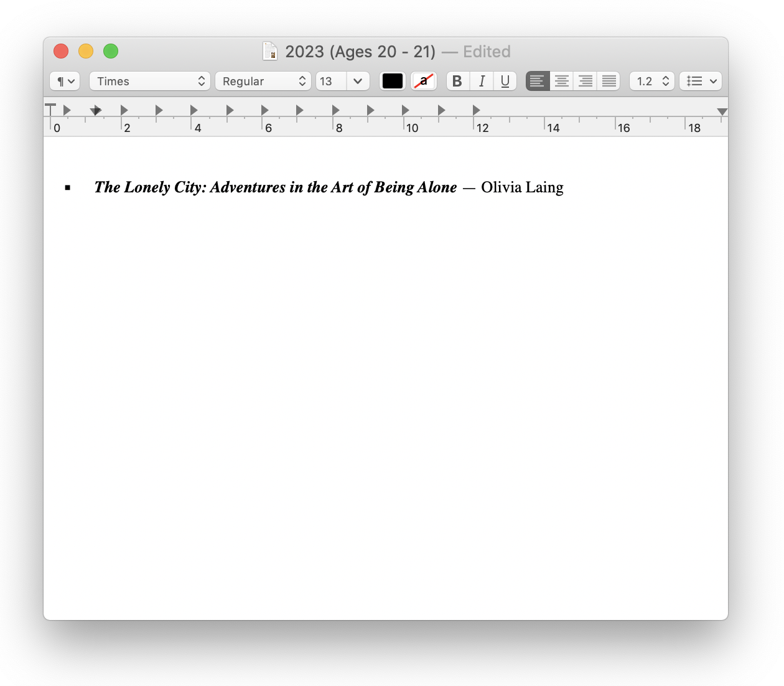Click the font size field showing 13
784x686 pixels.
pyautogui.click(x=331, y=82)
